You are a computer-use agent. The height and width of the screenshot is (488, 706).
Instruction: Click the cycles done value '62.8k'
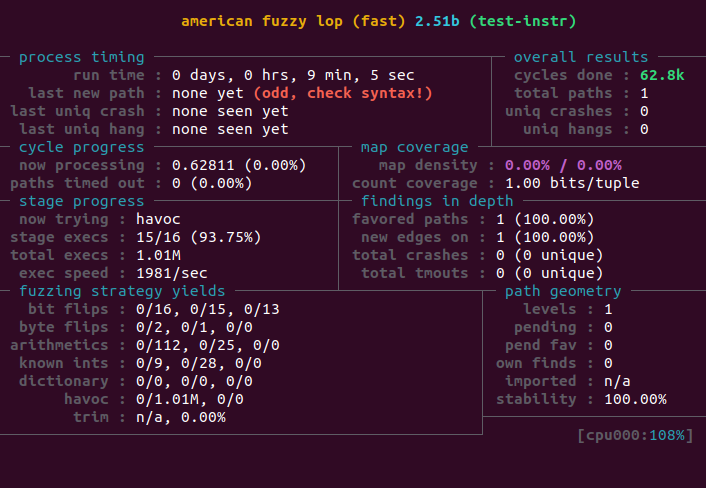tap(662, 75)
